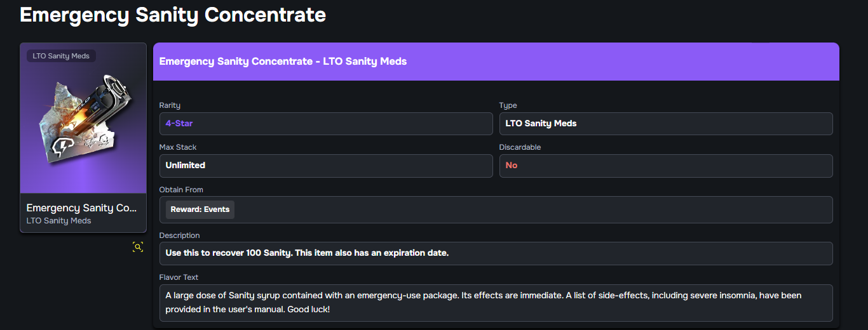The image size is (868, 330).
Task: Click the 4-Star rarity value
Action: coord(179,124)
